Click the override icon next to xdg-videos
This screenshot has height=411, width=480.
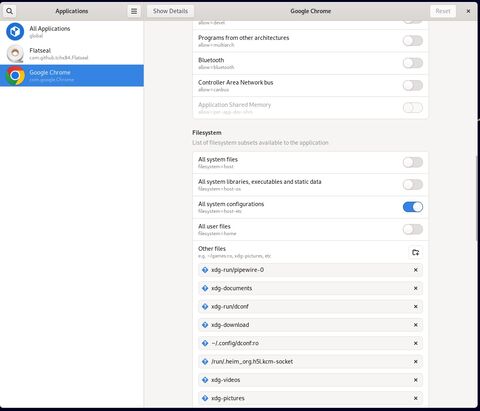pos(205,380)
